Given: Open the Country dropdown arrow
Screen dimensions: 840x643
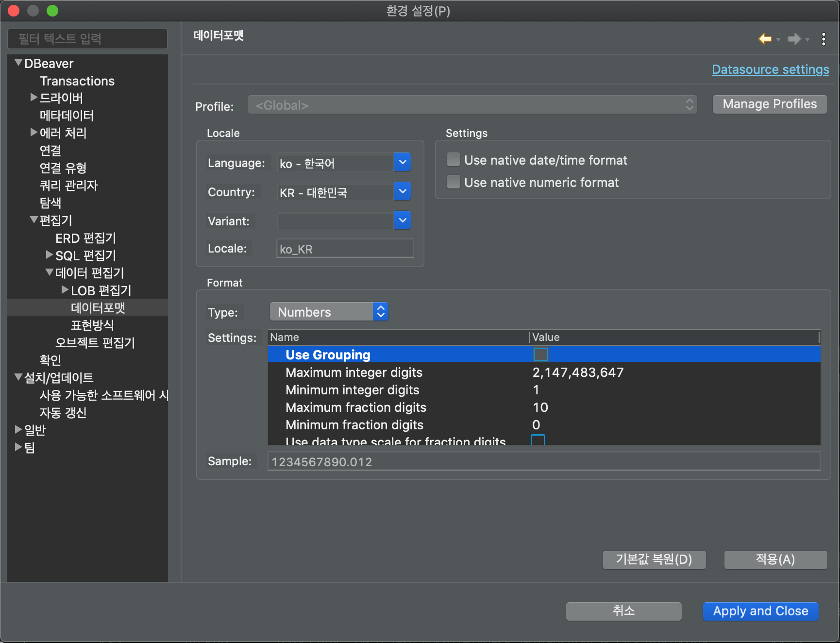Looking at the screenshot, I should point(402,192).
